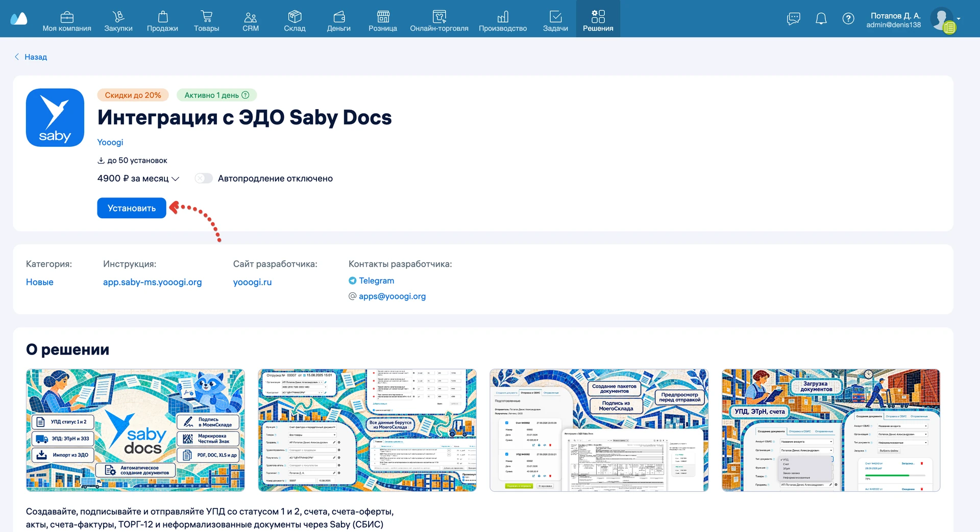Click the О решении heading
The width and height of the screenshot is (980, 532).
[x=67, y=349]
